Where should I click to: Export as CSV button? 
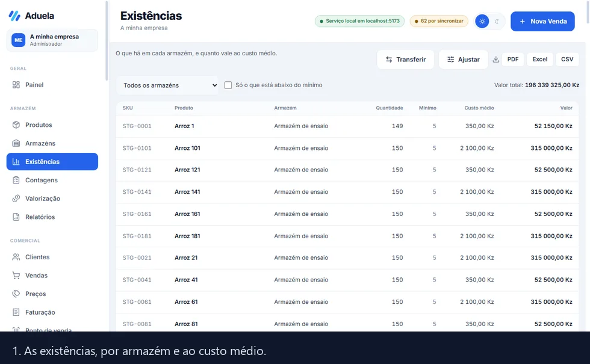[567, 60]
